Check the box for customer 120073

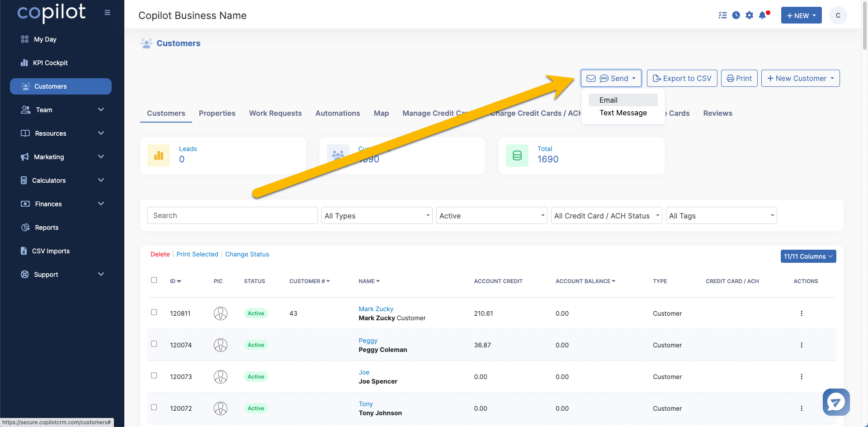pos(154,375)
